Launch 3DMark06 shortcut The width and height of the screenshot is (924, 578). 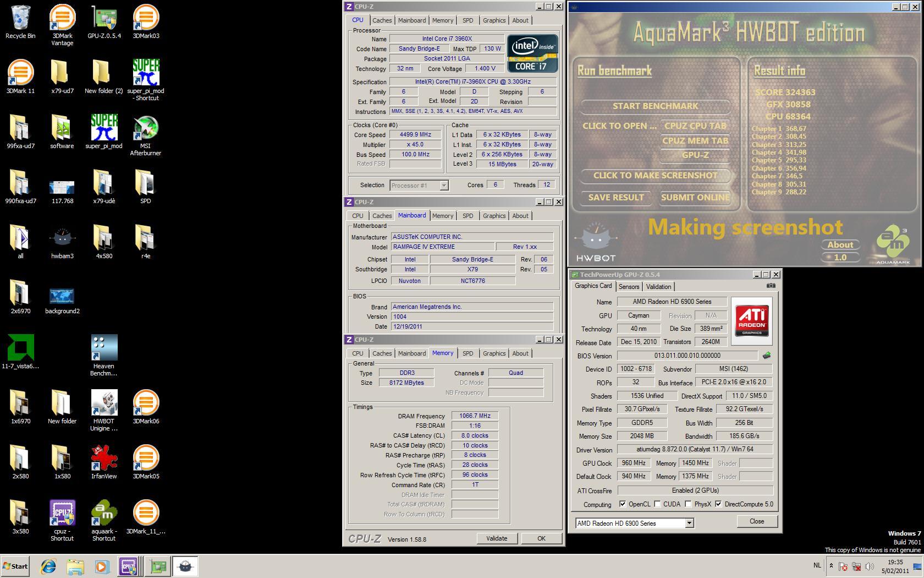(x=146, y=407)
